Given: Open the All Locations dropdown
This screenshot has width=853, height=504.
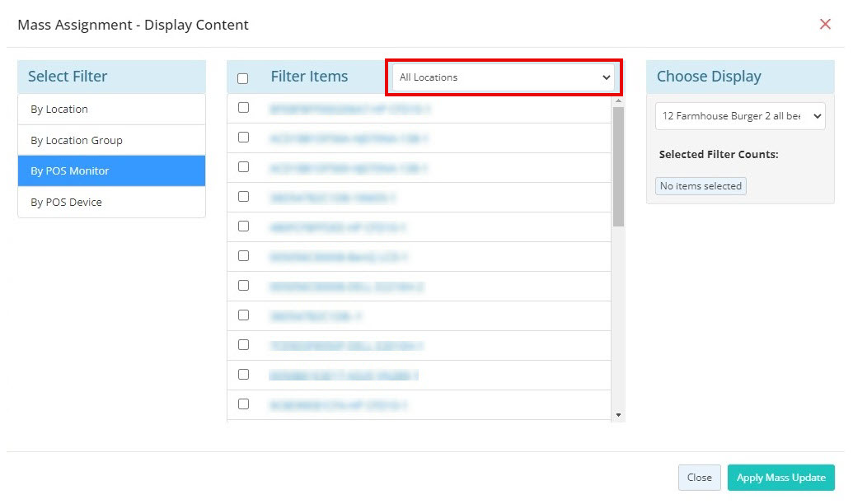Looking at the screenshot, I should 504,77.
